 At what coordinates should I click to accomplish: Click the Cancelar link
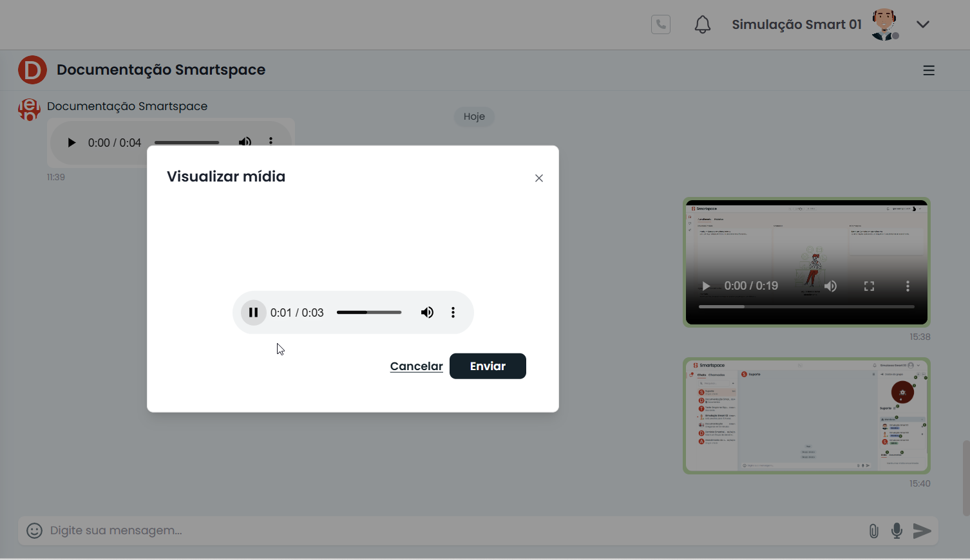416,366
